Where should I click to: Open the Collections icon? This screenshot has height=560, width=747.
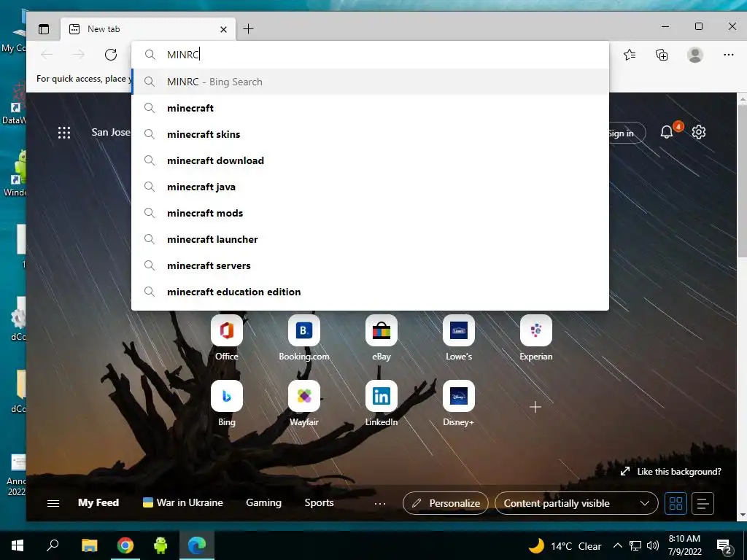coord(662,55)
